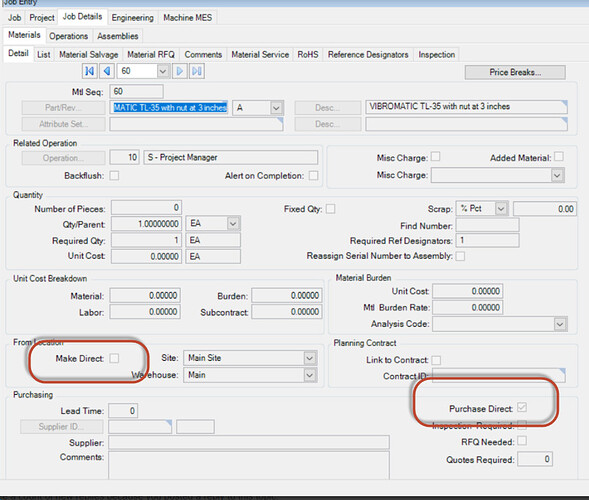Click the Lead Time field
This screenshot has width=589, height=500.
tap(123, 411)
